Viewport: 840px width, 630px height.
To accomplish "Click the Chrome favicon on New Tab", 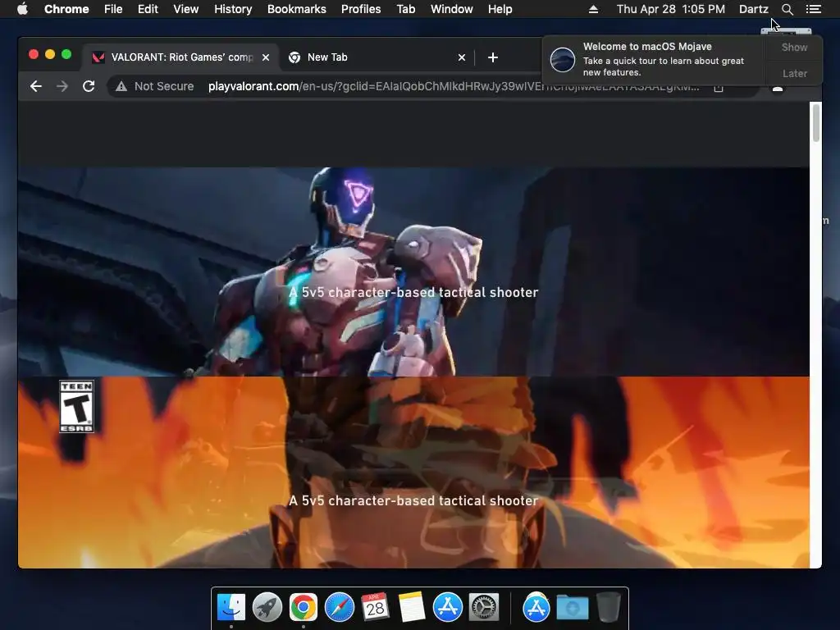I will coord(294,57).
